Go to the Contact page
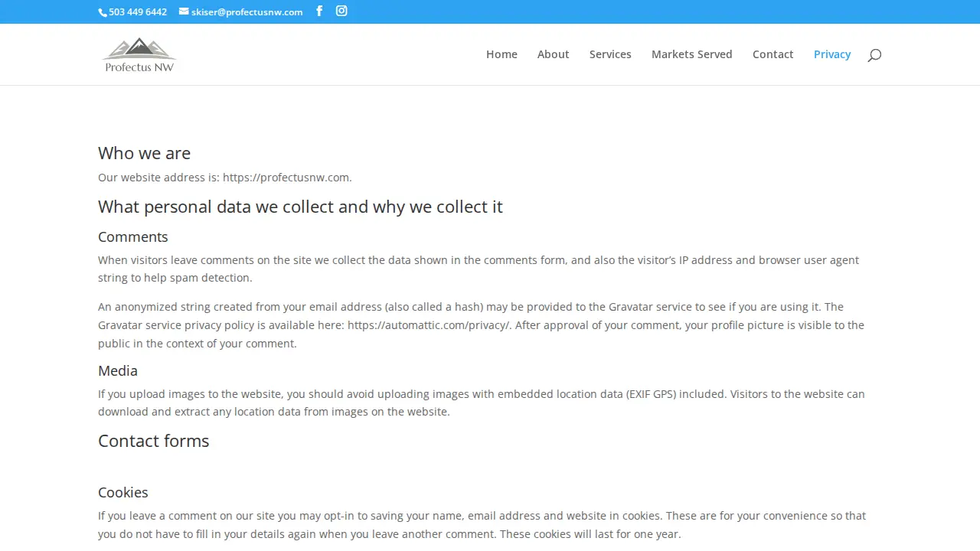The height and width of the screenshot is (551, 980). tap(773, 54)
